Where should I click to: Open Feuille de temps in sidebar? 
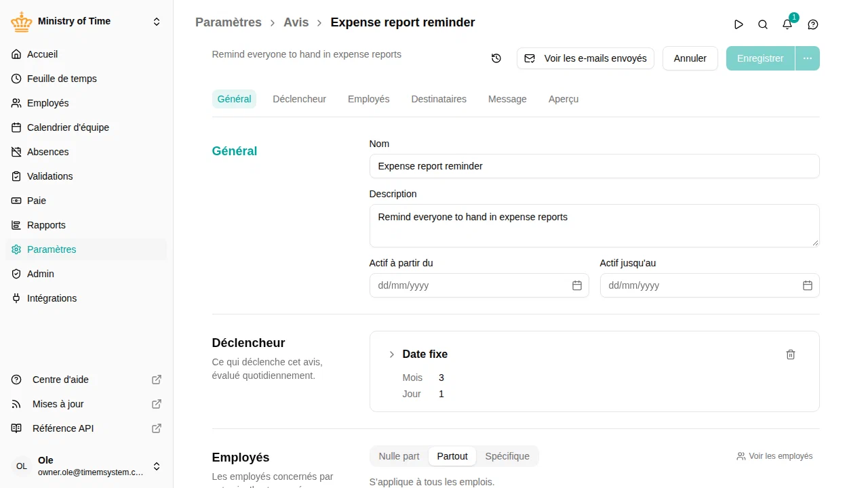tap(87, 79)
